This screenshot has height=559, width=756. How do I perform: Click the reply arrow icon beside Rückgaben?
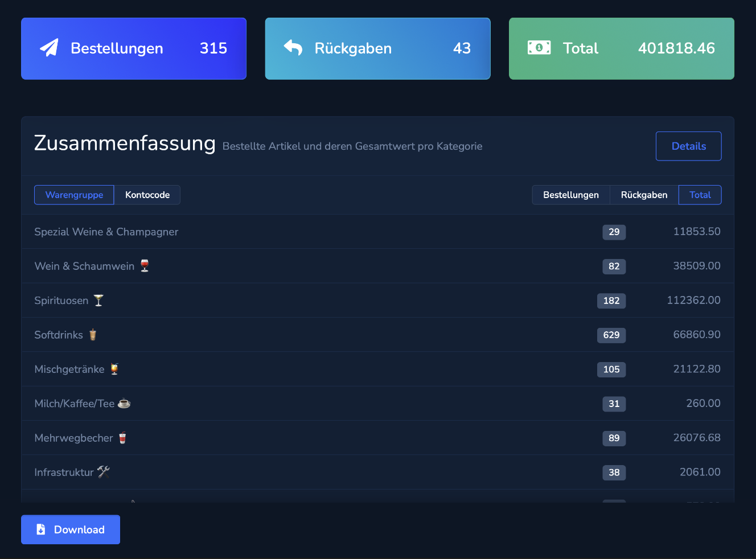tap(293, 48)
